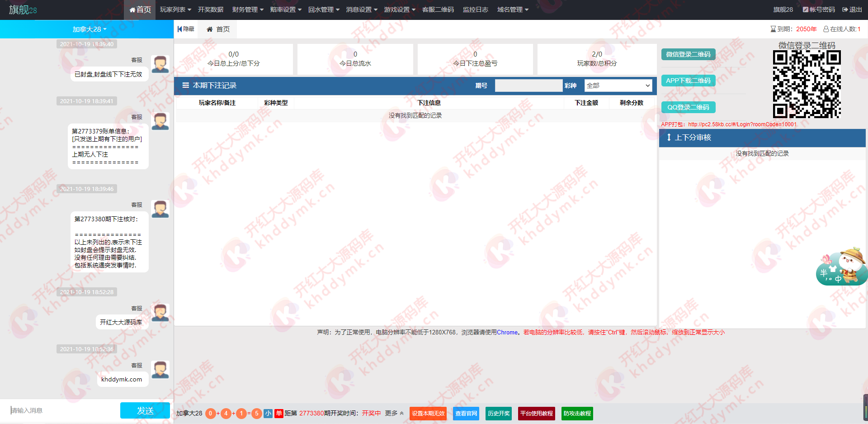Open 赔率设置 dropdown menu
This screenshot has height=424, width=868.
click(286, 10)
